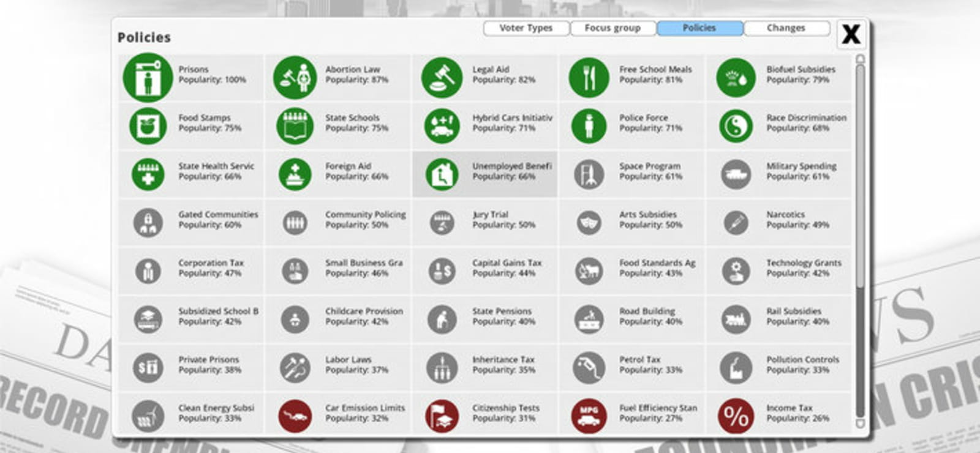Open the Race Discrimination yin-yang icon

tap(736, 126)
